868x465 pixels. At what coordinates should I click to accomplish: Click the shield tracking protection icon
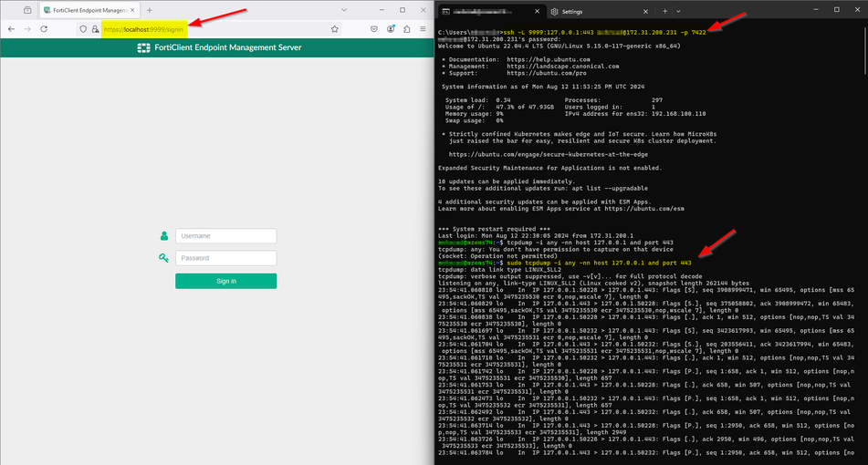click(83, 29)
